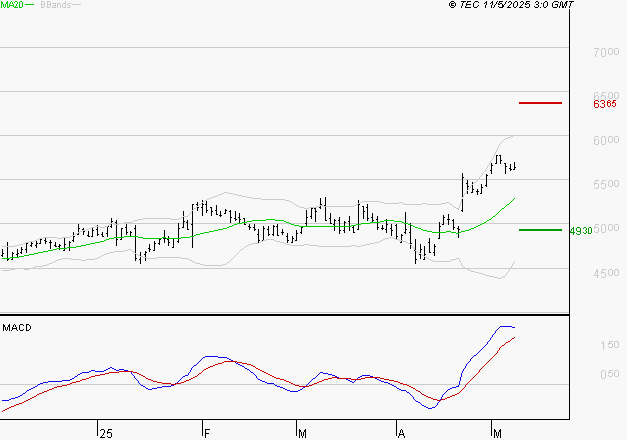Select the A month marker on time axis
The height and width of the screenshot is (440, 627).
[401, 431]
